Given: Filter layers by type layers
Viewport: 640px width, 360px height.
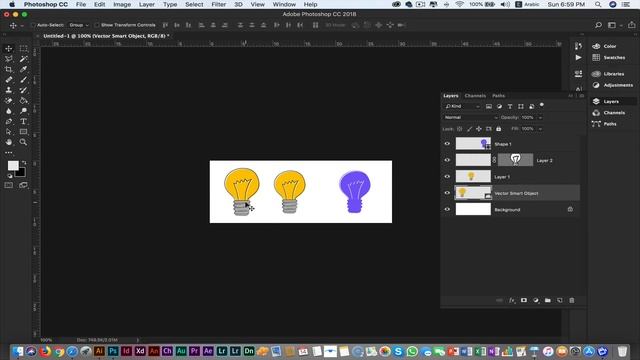Looking at the screenshot, I should click(x=510, y=106).
